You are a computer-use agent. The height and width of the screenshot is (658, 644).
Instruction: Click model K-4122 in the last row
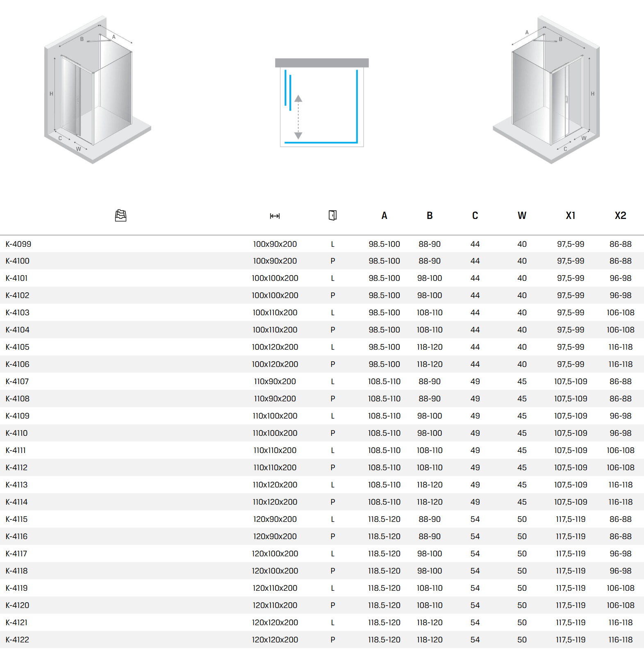pyautogui.click(x=18, y=640)
